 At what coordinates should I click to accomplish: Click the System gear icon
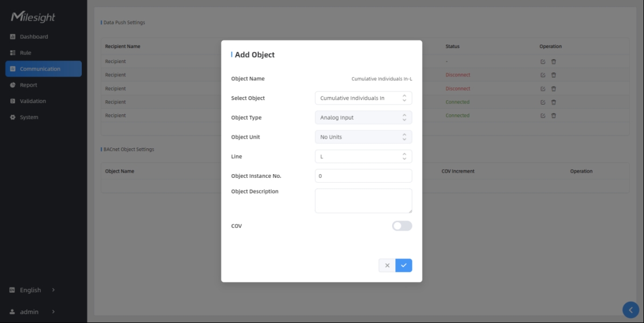coord(13,118)
